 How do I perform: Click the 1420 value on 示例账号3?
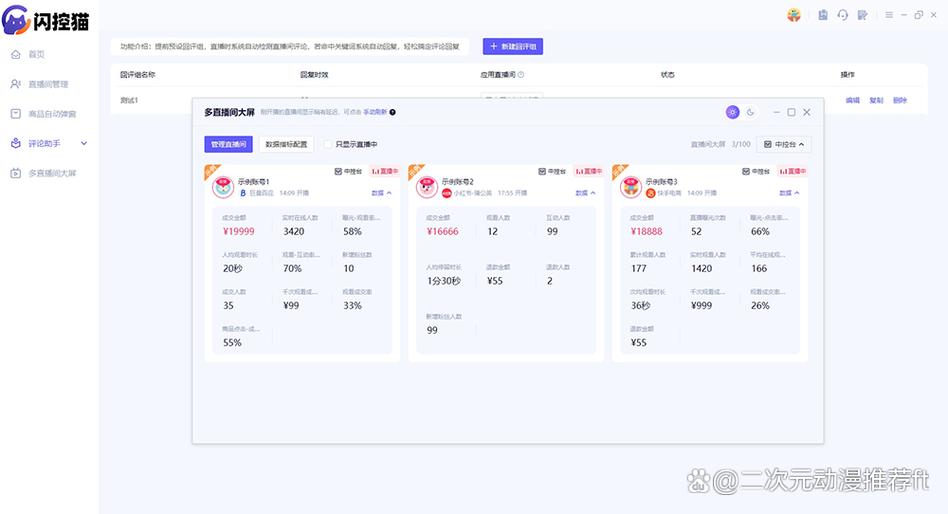click(x=701, y=268)
